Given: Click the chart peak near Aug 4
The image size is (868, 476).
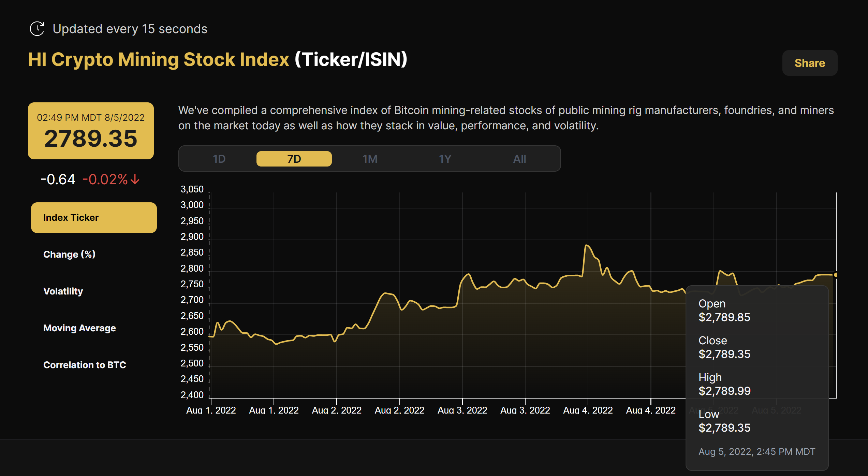Looking at the screenshot, I should click(x=587, y=245).
